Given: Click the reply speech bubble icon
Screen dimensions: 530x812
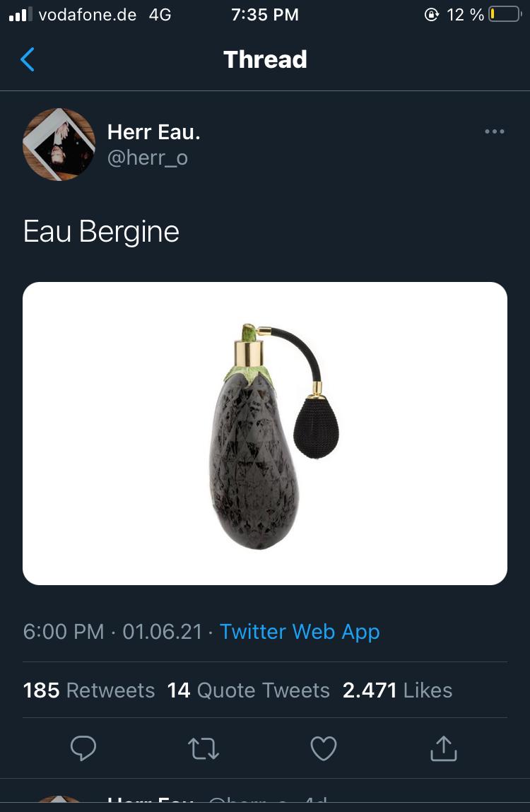Looking at the screenshot, I should click(83, 748).
